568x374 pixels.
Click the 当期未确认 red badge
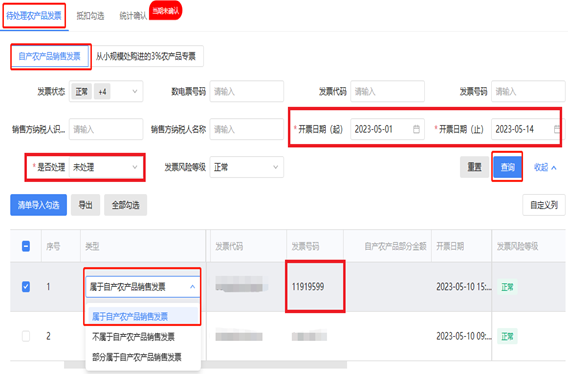166,11
